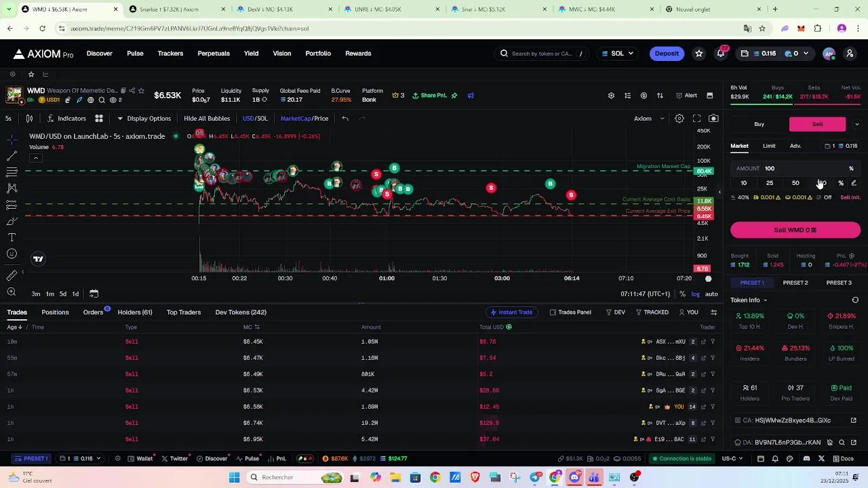Select the trend line drawing tool
Image resolution: width=868 pixels, height=488 pixels.
[12, 156]
